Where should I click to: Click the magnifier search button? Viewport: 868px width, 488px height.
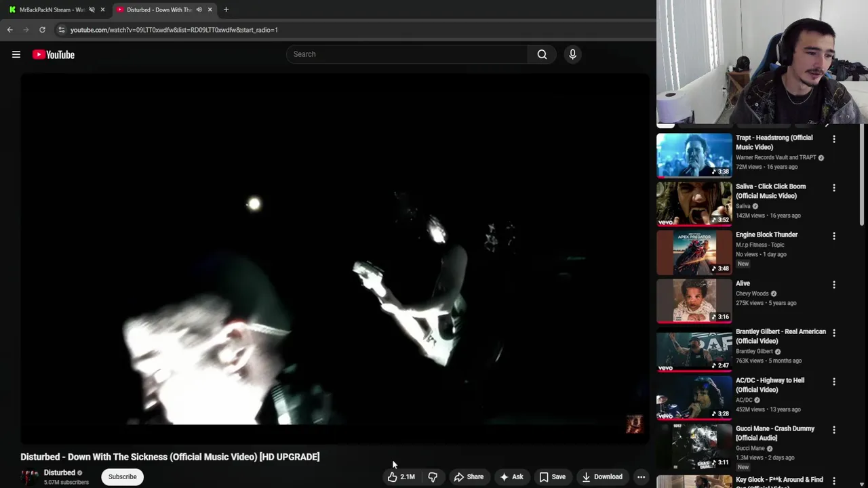(x=542, y=54)
